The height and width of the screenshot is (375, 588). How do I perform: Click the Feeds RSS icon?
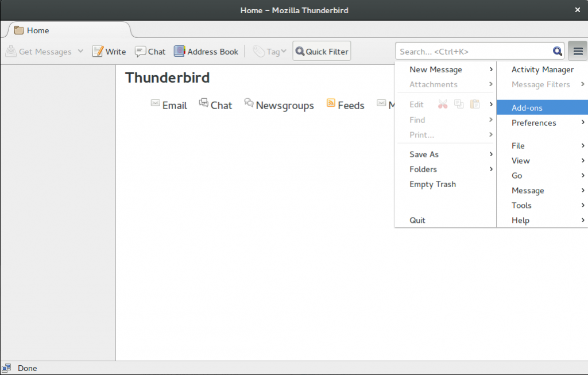[x=331, y=103]
